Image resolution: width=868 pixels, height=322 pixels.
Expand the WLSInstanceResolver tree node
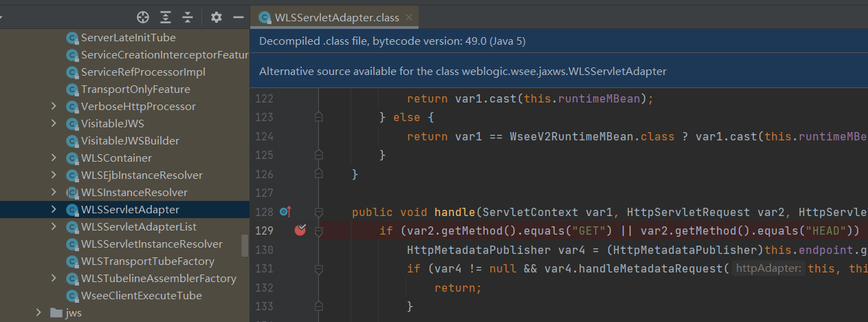pos(54,192)
